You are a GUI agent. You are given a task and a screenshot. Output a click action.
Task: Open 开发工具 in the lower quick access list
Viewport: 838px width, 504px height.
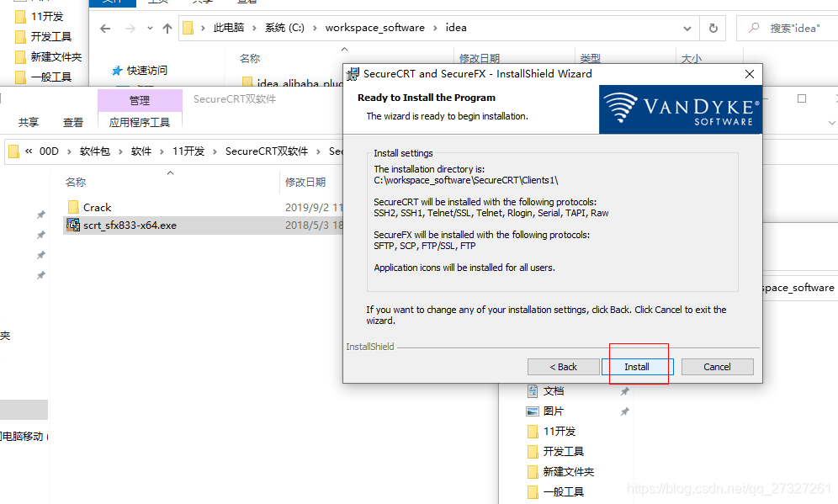[556, 452]
